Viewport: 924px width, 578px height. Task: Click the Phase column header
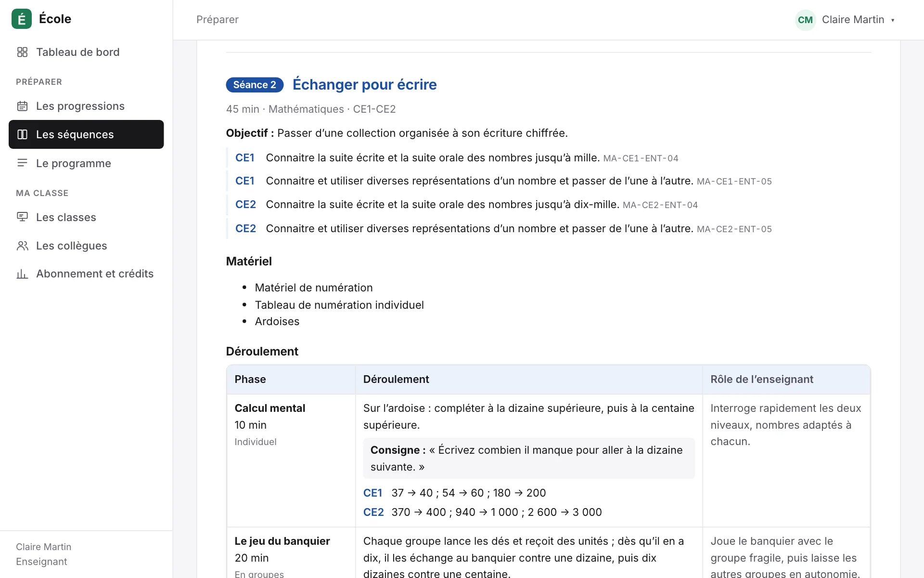coord(291,380)
